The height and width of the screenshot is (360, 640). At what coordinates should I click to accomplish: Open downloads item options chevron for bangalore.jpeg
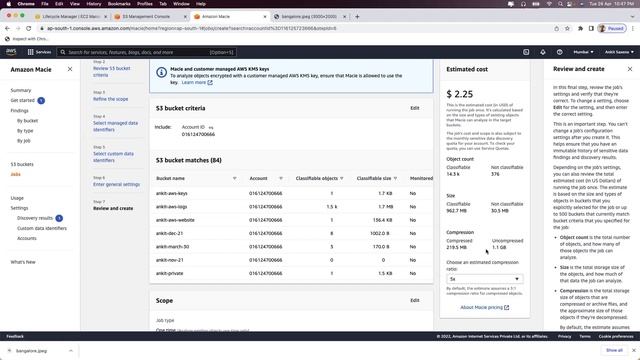coord(71,351)
